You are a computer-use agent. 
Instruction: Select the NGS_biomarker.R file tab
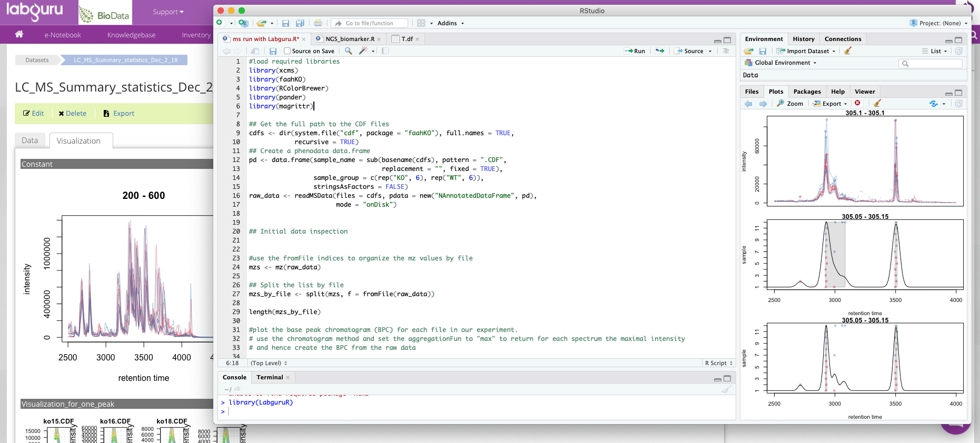(x=350, y=39)
